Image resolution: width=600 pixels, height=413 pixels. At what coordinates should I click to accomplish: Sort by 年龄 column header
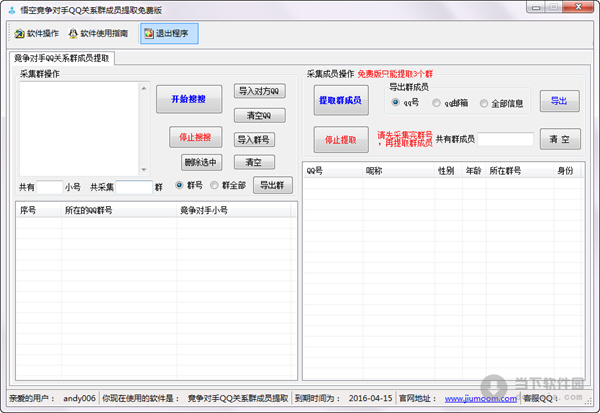(x=474, y=171)
